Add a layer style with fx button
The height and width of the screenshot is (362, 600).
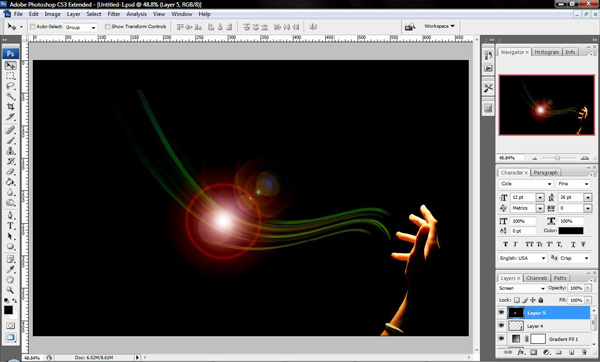tap(521, 352)
